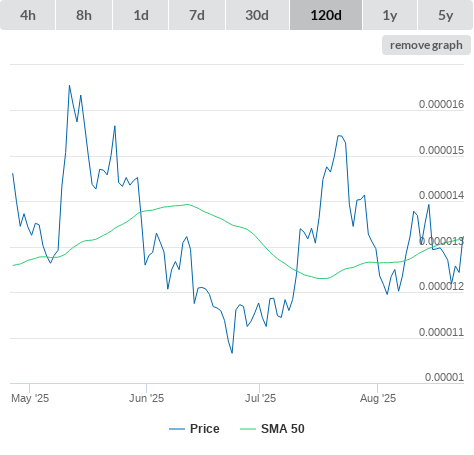Click the 0.000016 y-axis label
474x455 pixels.
click(x=441, y=104)
